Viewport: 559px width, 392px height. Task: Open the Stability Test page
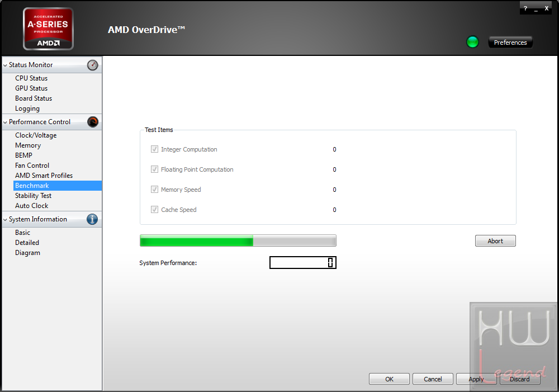click(33, 196)
